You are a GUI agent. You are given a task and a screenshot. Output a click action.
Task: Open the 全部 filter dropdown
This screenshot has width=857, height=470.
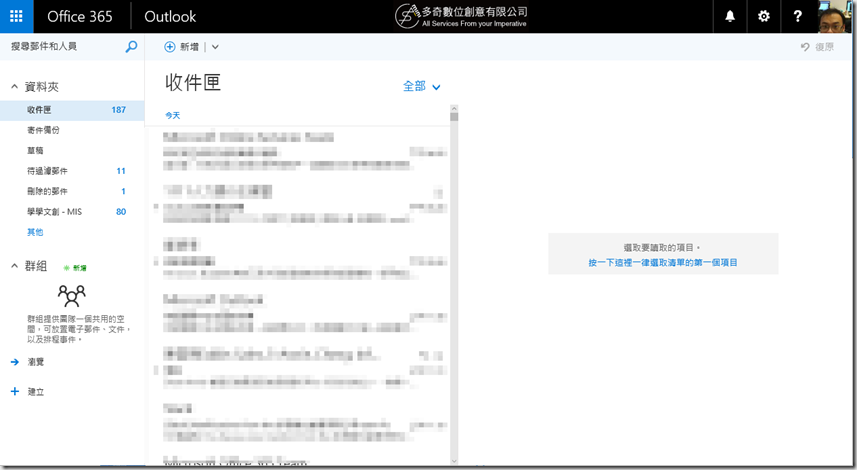click(421, 86)
